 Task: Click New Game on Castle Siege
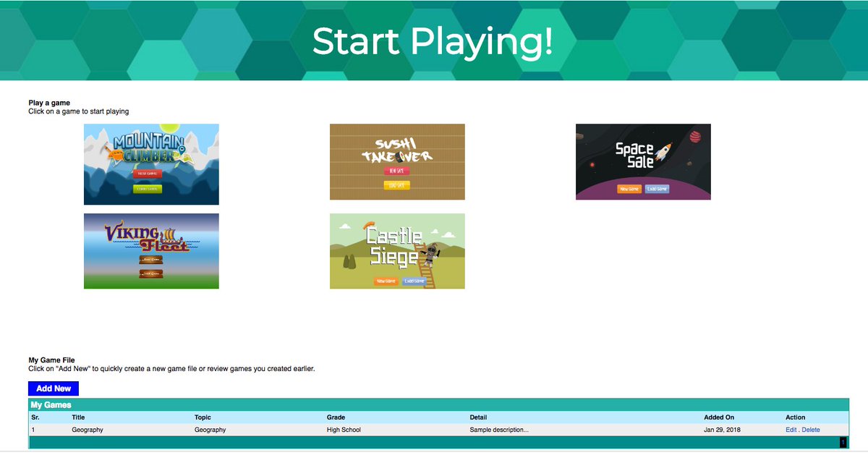(x=388, y=282)
